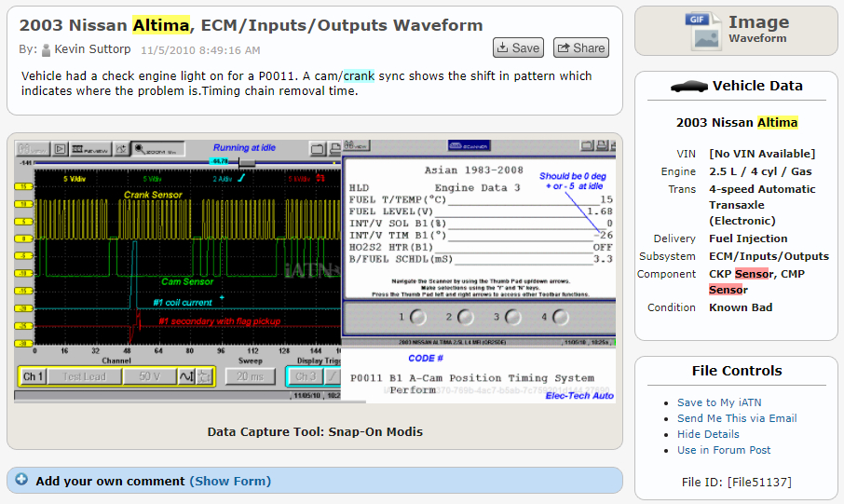Click the Hide Details link

(708, 434)
